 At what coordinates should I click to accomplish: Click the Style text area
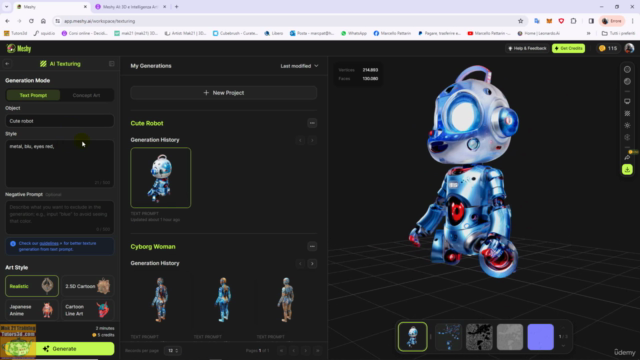(x=60, y=164)
